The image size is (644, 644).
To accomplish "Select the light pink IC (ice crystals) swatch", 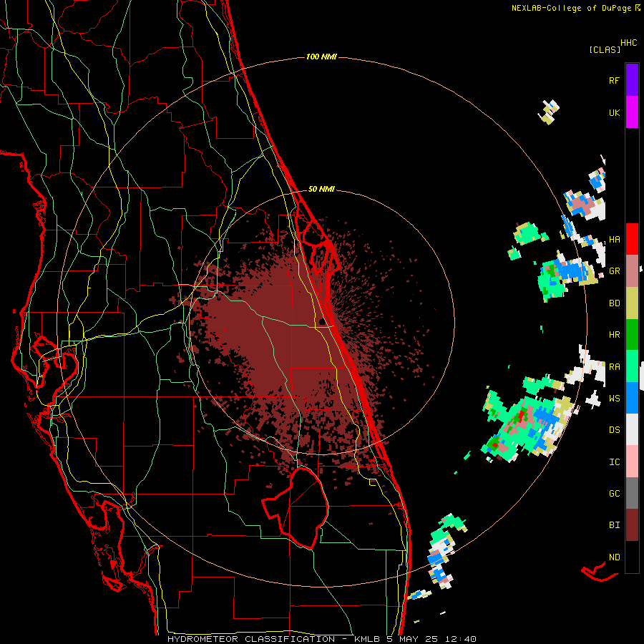I will [x=632, y=462].
